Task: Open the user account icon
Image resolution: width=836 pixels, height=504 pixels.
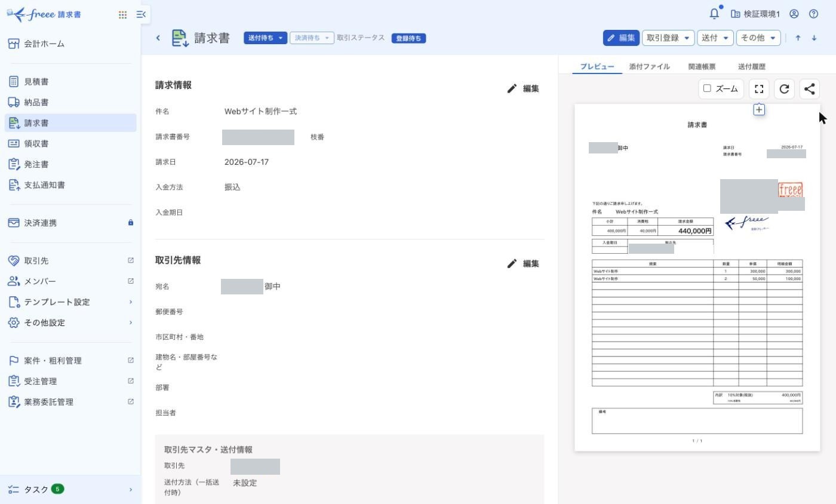Action: 794,14
